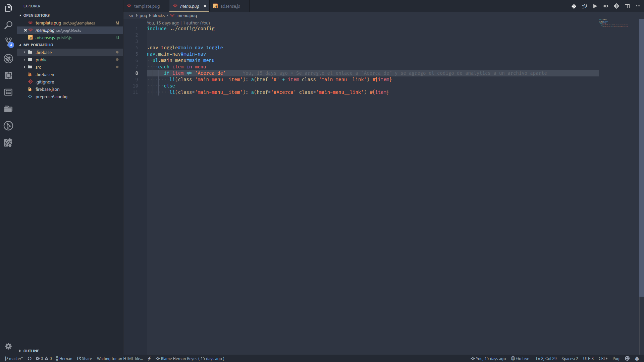Click the synchronize changes icon in status bar
The height and width of the screenshot is (362, 644).
(30, 358)
